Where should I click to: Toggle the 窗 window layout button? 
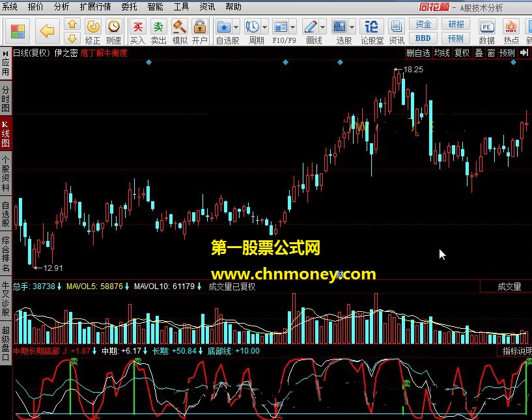click(491, 53)
